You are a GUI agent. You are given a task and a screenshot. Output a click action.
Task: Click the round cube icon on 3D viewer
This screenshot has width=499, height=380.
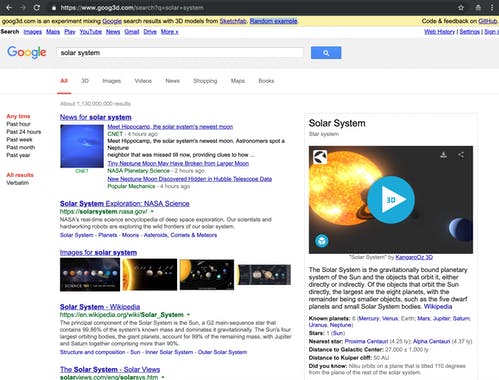pyautogui.click(x=322, y=241)
